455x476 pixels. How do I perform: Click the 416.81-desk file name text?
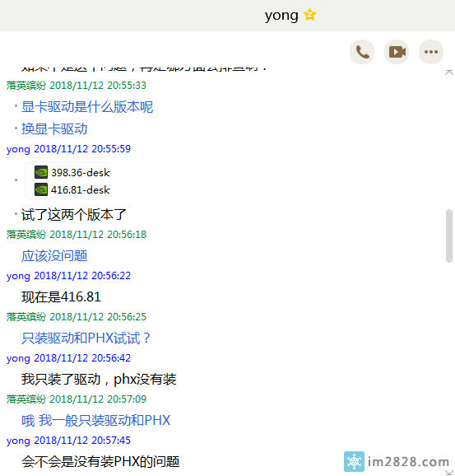(x=81, y=189)
